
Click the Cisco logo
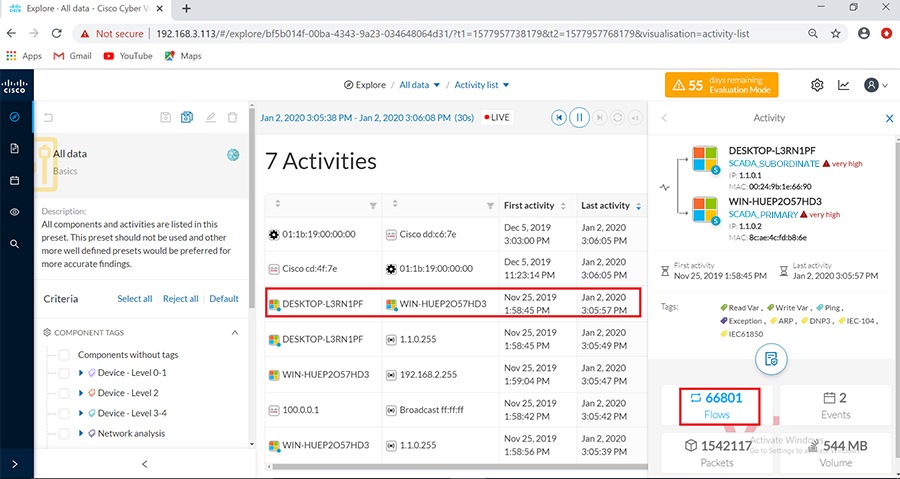[x=15, y=86]
